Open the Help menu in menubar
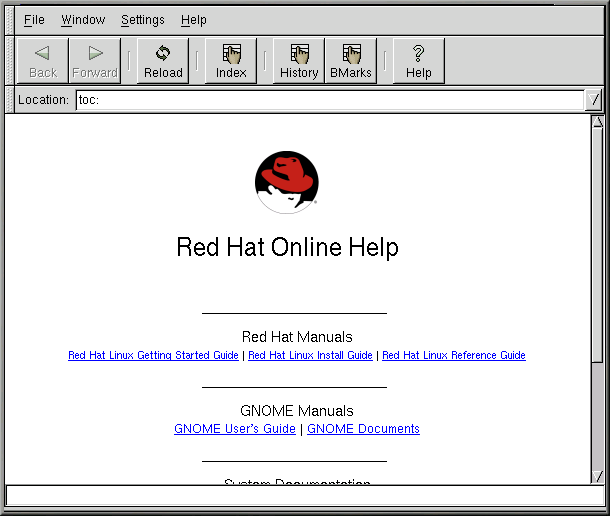 pyautogui.click(x=194, y=20)
